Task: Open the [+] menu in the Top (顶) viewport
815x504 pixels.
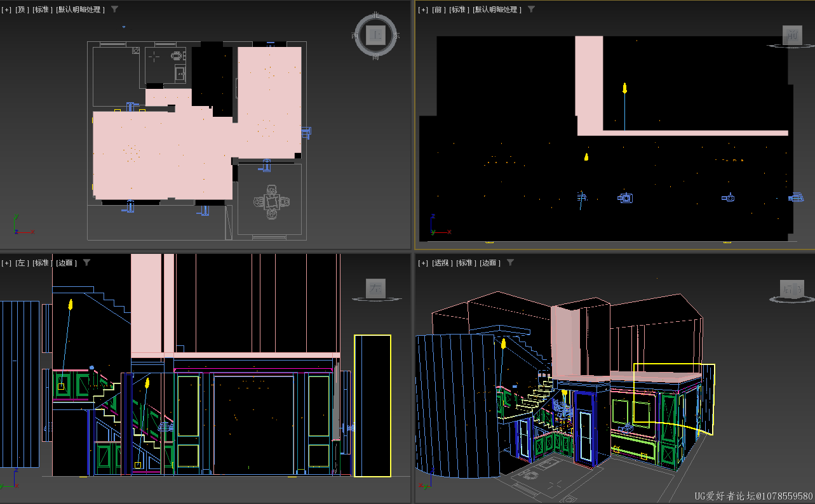Action: (x=6, y=10)
